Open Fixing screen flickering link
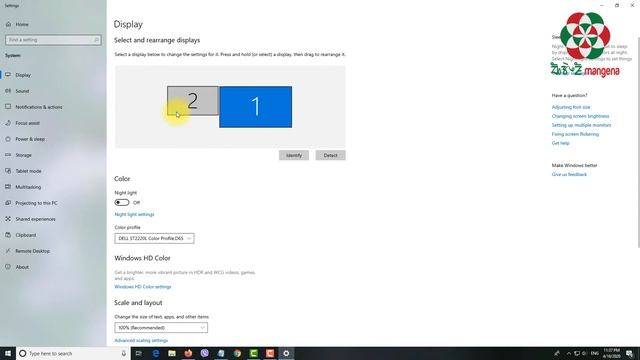The width and height of the screenshot is (640, 360). (576, 134)
